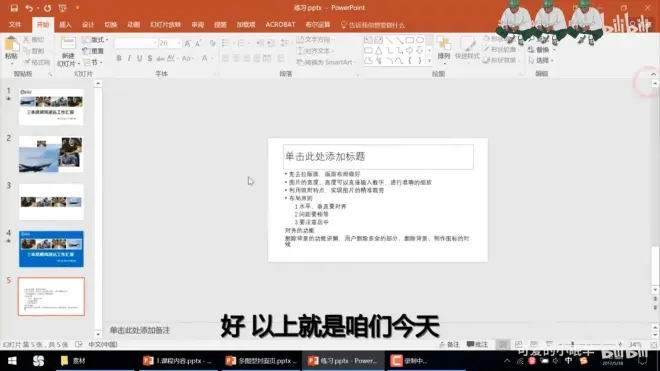Open the character spacing AV dropdown
The height and width of the screenshot is (371, 660).
(173, 59)
